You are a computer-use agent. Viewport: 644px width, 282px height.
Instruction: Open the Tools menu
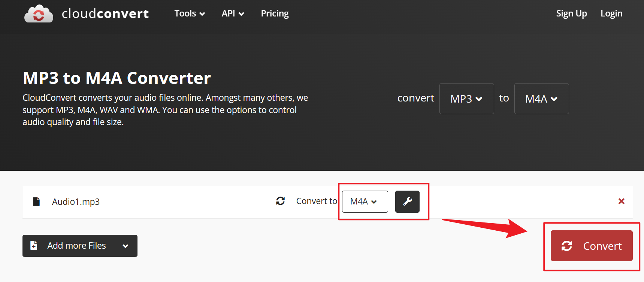(x=190, y=13)
